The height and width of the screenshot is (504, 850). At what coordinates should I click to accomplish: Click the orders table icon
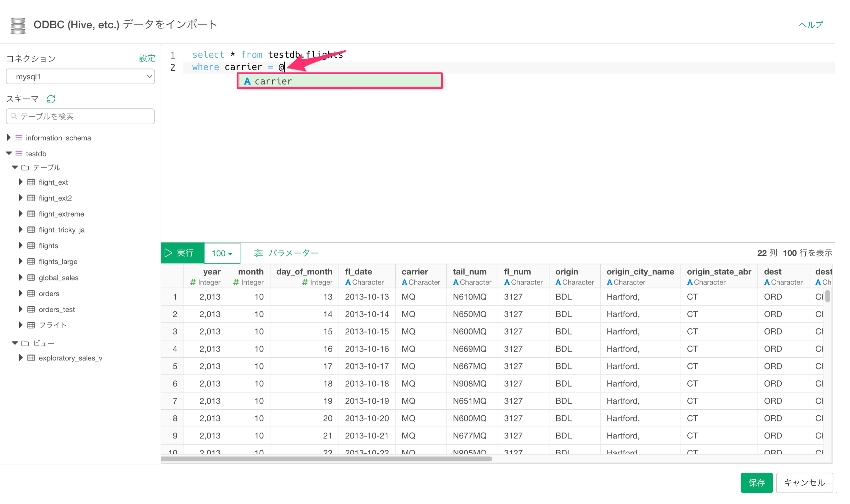coord(31,293)
